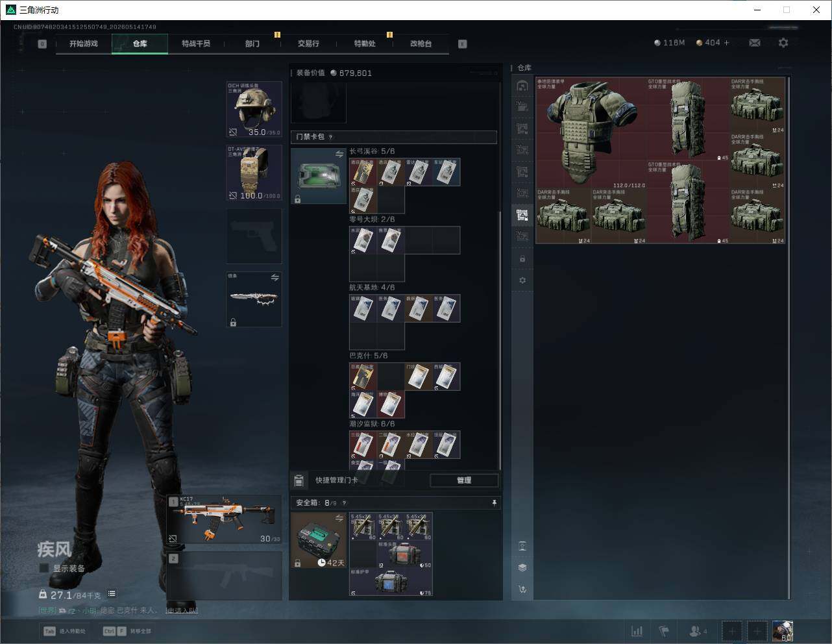Swap the safe box using the swap arrows
Viewport: 832px width, 644px height.
click(x=339, y=518)
